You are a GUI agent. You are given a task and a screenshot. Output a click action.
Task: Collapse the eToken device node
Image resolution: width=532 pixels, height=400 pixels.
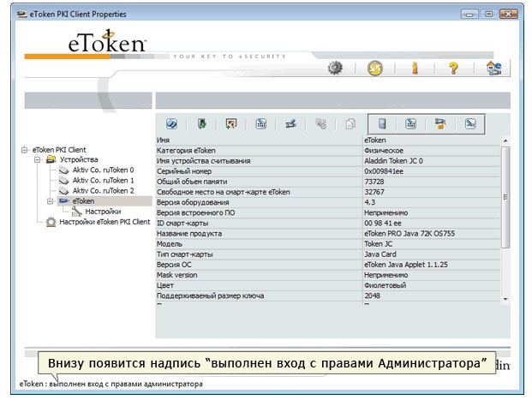[x=50, y=200]
